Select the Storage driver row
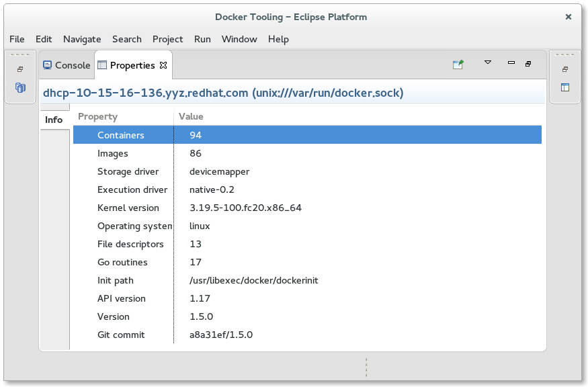Viewport: 588px width, 387px height. click(x=307, y=171)
